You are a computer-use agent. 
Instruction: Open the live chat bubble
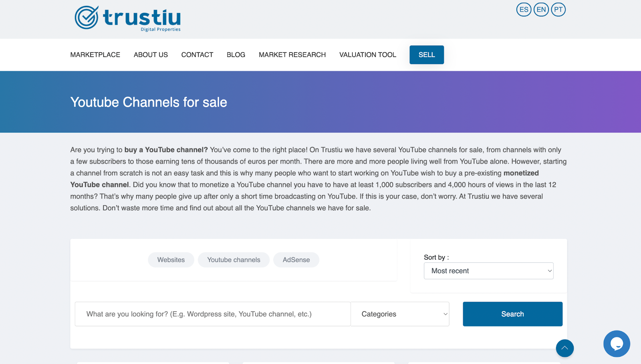tap(617, 344)
